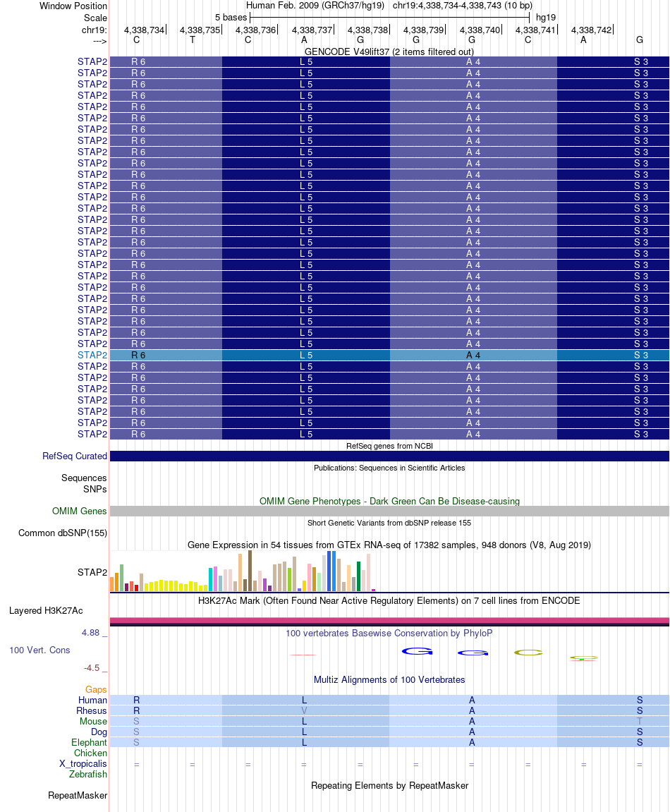Click the RepeatMasker track label
Image resolution: width=670 pixels, height=812 pixels.
[x=78, y=796]
